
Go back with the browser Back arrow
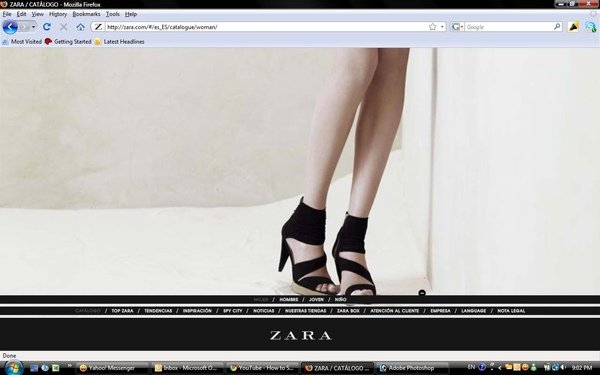point(10,27)
